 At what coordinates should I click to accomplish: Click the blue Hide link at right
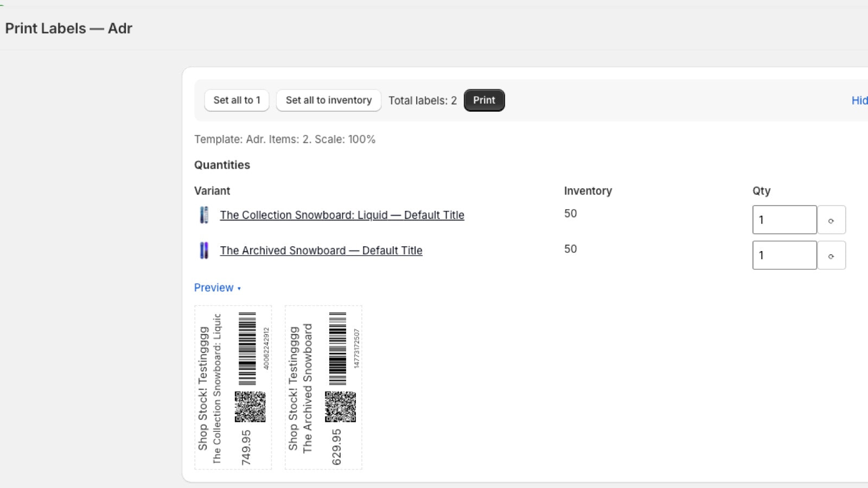859,100
